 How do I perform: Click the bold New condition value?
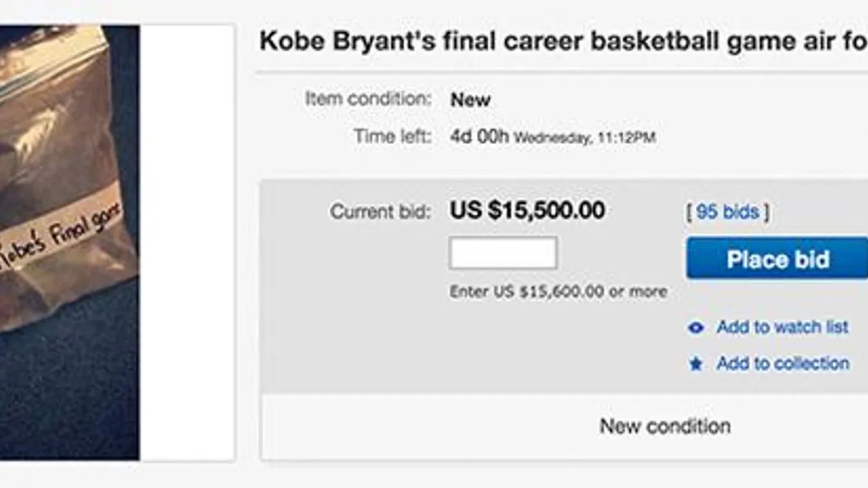(x=470, y=100)
